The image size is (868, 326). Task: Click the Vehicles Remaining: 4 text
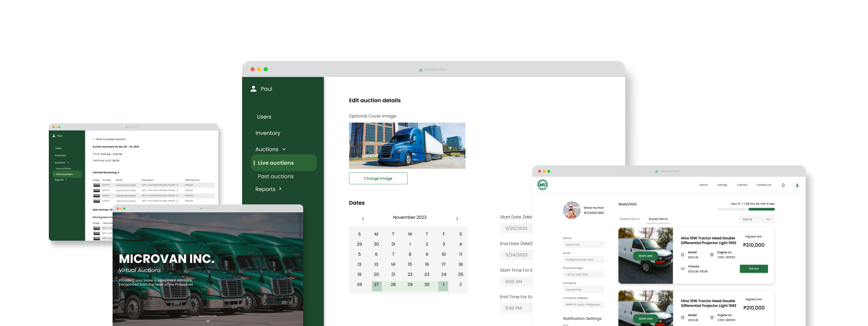coord(106,172)
